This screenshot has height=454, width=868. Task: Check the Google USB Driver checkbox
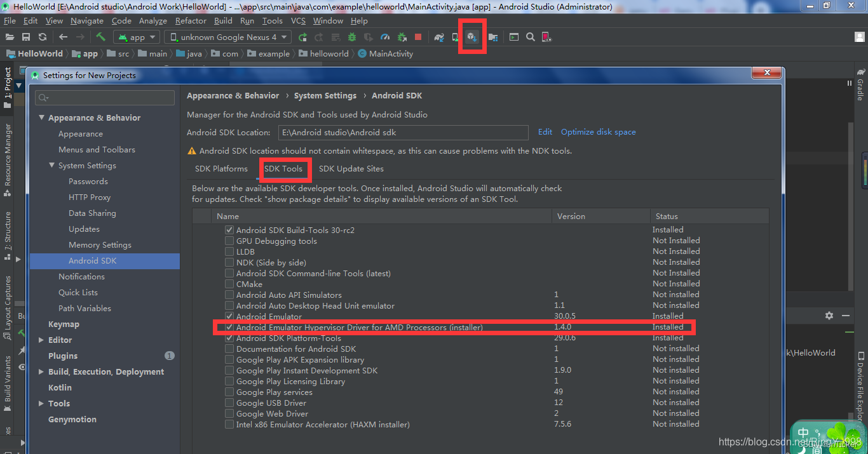point(229,403)
